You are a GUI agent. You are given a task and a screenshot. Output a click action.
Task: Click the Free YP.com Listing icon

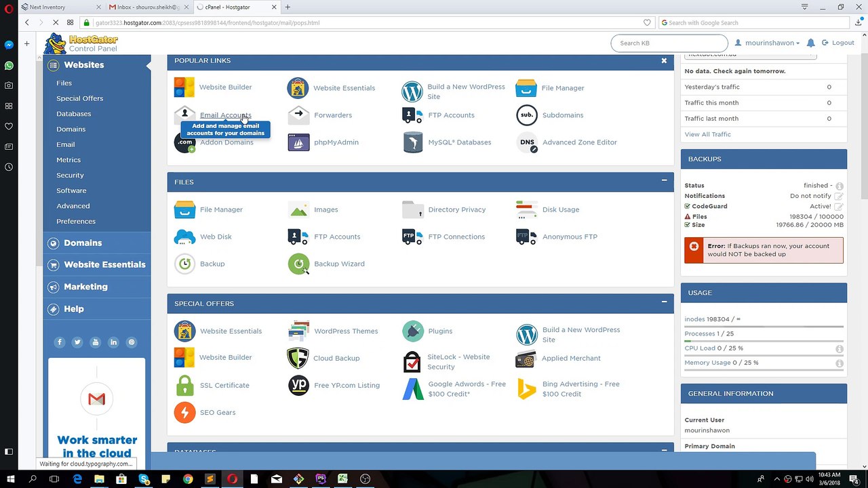point(298,385)
